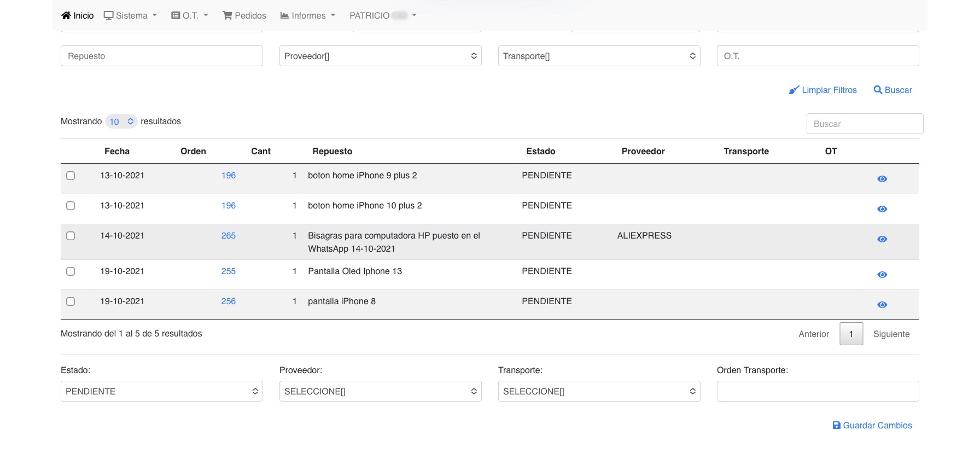Sort table by Estado column header
The height and width of the screenshot is (453, 980).
[x=541, y=151]
